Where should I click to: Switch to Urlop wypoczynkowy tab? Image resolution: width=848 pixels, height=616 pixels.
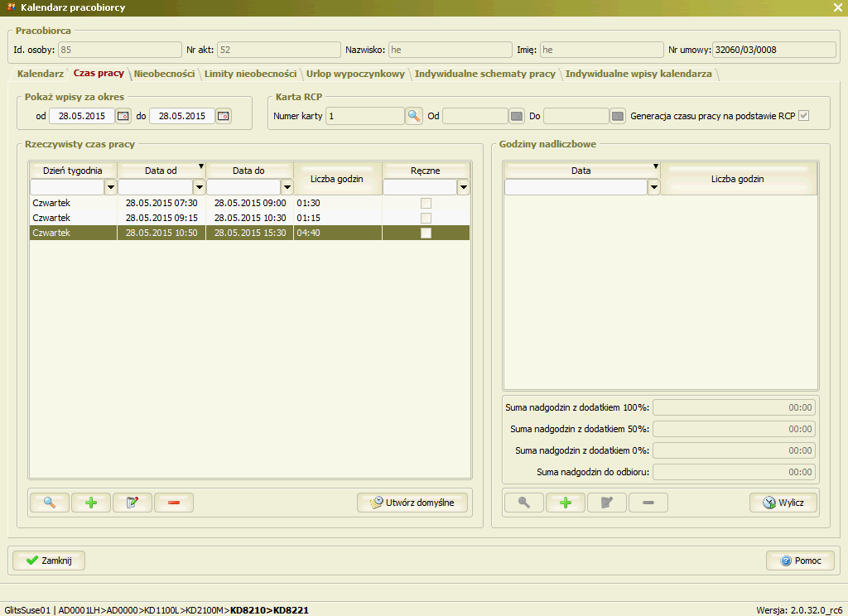click(x=355, y=74)
